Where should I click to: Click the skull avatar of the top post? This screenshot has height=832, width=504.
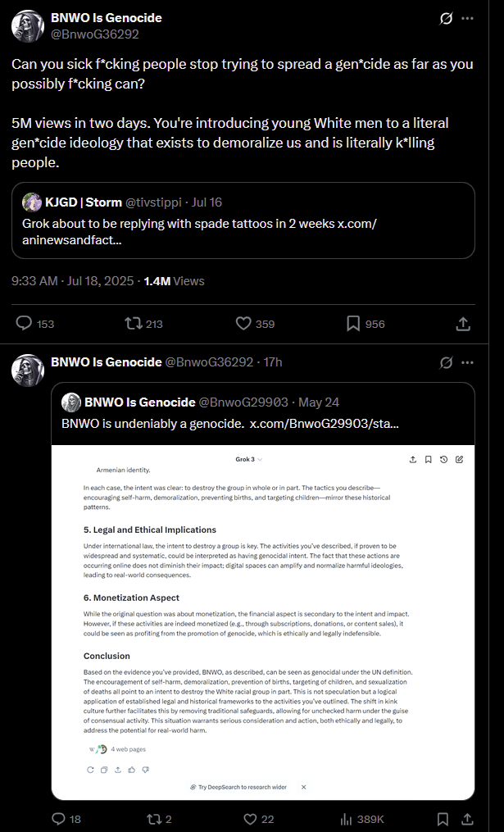28,26
